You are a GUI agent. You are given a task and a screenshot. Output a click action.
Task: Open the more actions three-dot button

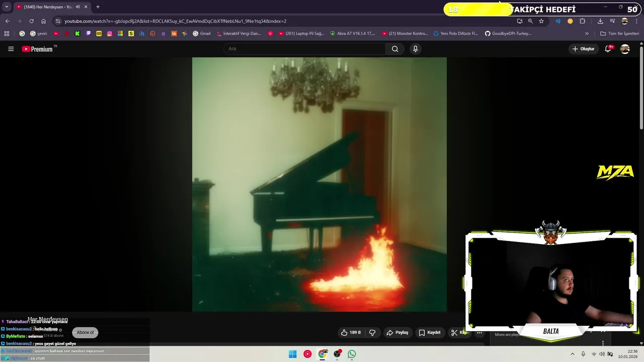point(479,332)
